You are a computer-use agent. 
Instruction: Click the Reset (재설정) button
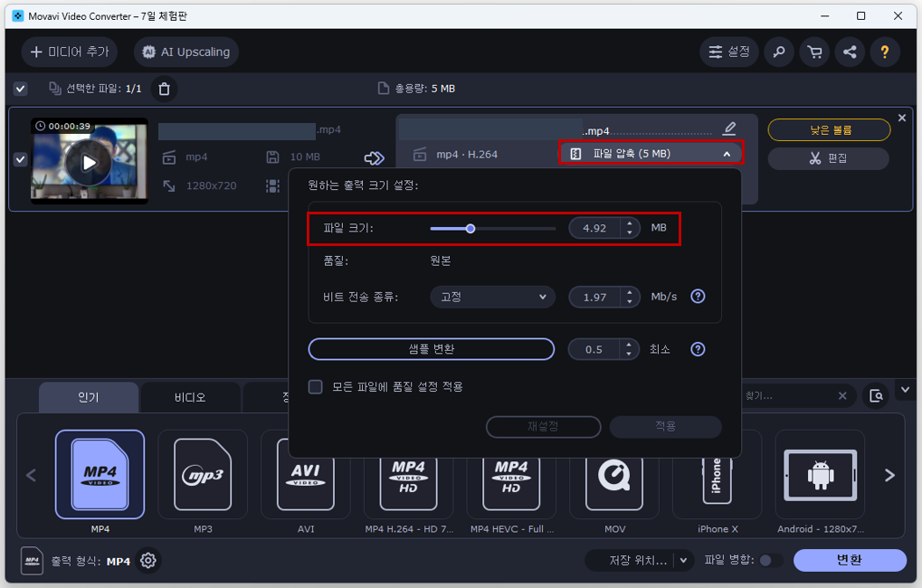point(543,426)
